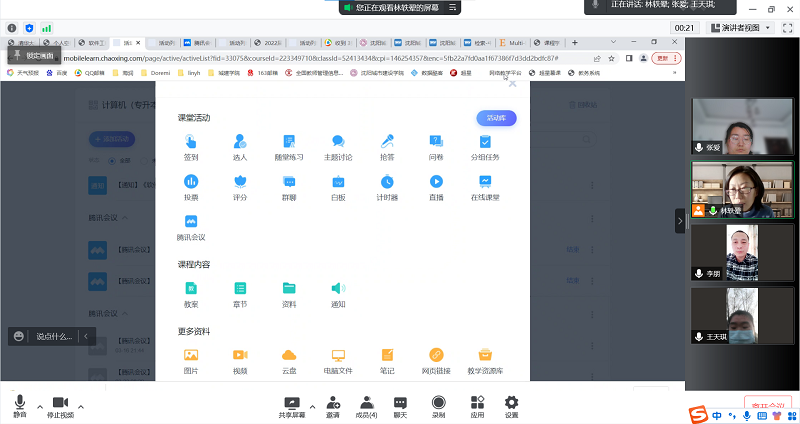Click the 活动库 button

tap(496, 118)
